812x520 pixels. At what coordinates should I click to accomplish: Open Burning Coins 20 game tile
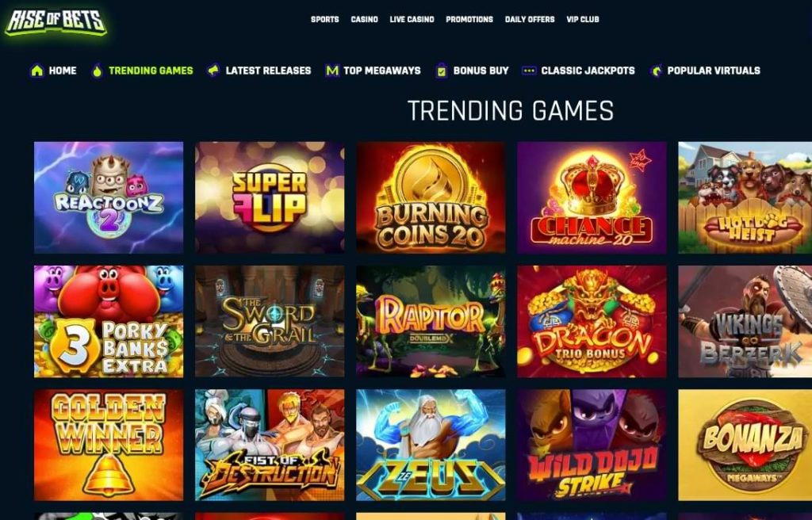pyautogui.click(x=431, y=197)
